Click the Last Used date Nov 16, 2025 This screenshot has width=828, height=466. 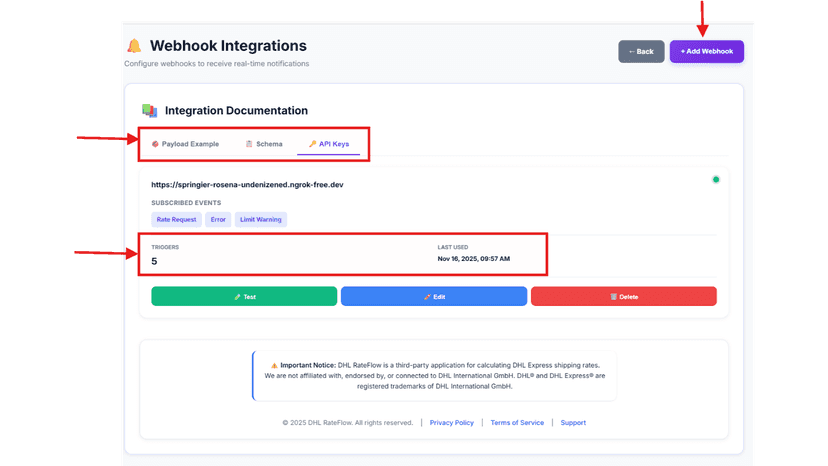click(x=474, y=259)
